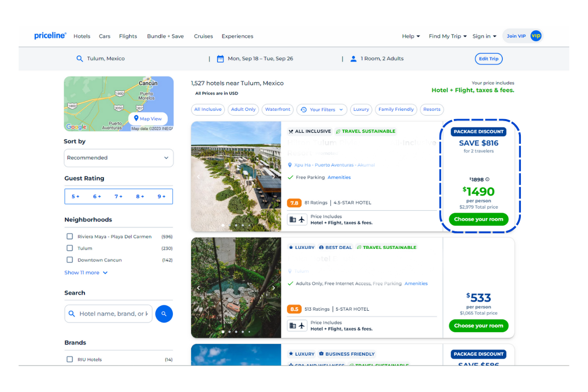Open Amenities link on first hotel
Image resolution: width=588 pixels, height=392 pixels.
[x=339, y=177]
